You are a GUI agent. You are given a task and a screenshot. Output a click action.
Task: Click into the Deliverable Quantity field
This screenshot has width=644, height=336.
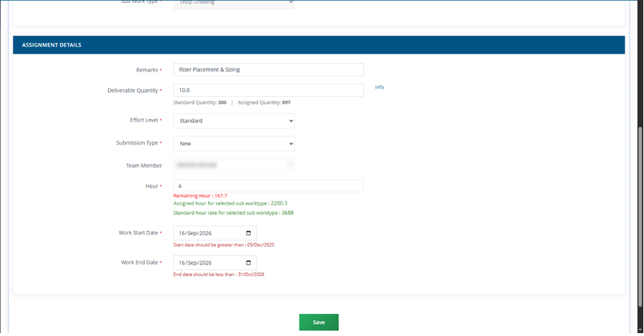point(268,90)
